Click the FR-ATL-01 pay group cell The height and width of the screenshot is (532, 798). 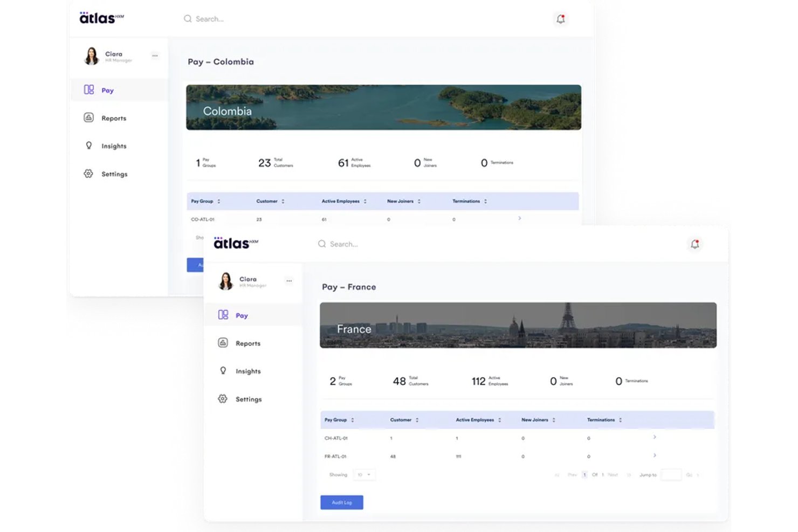click(335, 457)
